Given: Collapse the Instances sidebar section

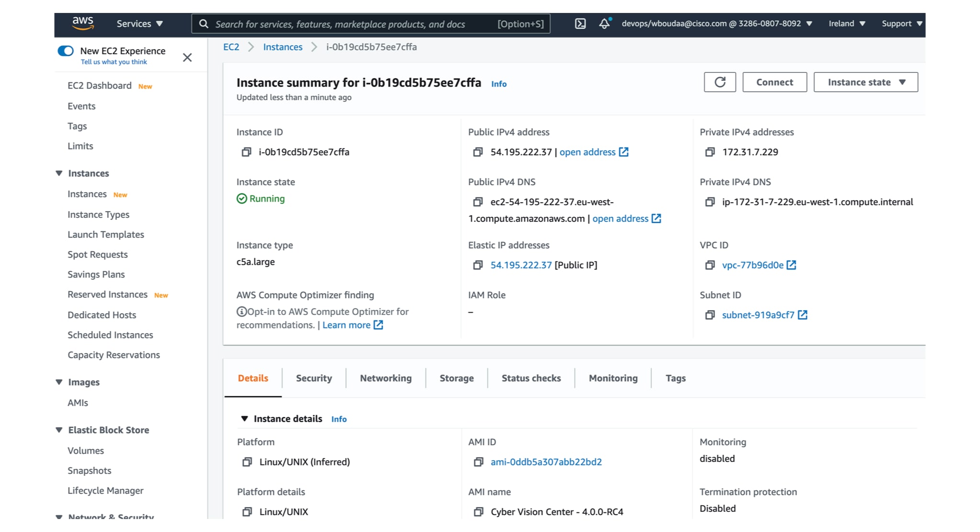Looking at the screenshot, I should coord(59,173).
